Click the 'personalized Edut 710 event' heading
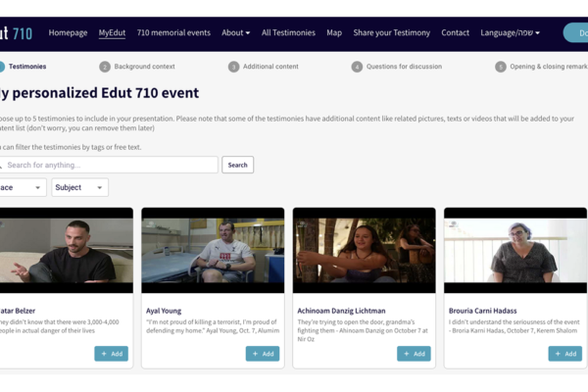Viewport: 588px width, 392px height. [x=99, y=93]
